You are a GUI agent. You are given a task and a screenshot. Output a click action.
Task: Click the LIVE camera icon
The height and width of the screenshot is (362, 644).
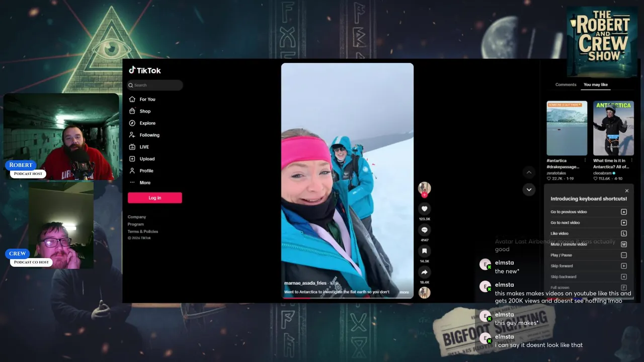click(x=132, y=147)
